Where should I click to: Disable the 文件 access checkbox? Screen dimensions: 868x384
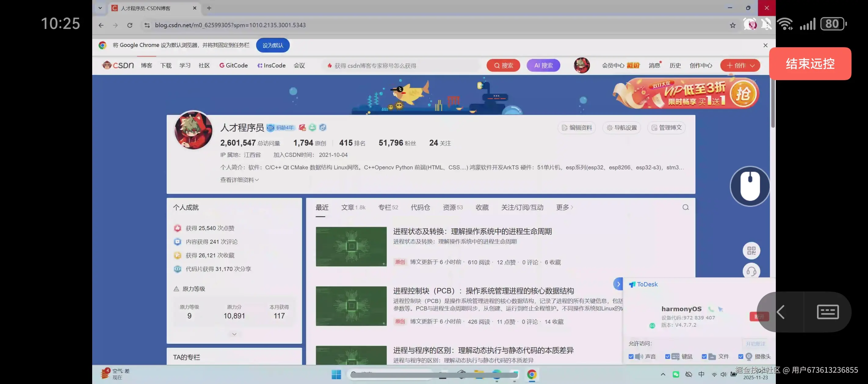pyautogui.click(x=704, y=356)
